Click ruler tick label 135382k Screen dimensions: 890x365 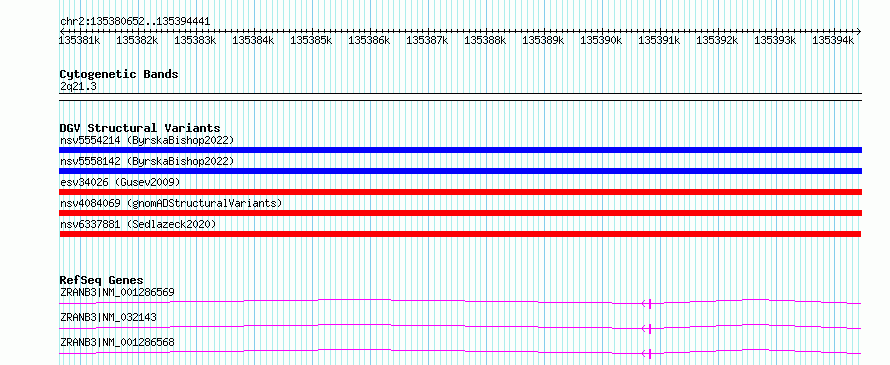pyautogui.click(x=137, y=40)
